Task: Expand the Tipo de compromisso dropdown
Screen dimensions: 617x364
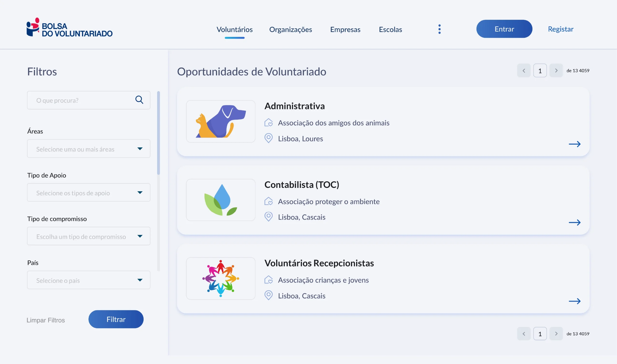Action: pos(88,236)
